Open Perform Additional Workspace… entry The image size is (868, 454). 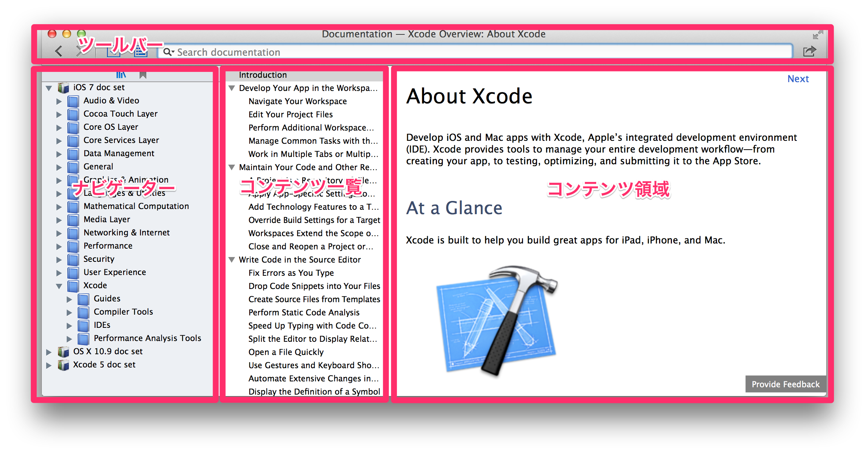pos(311,128)
